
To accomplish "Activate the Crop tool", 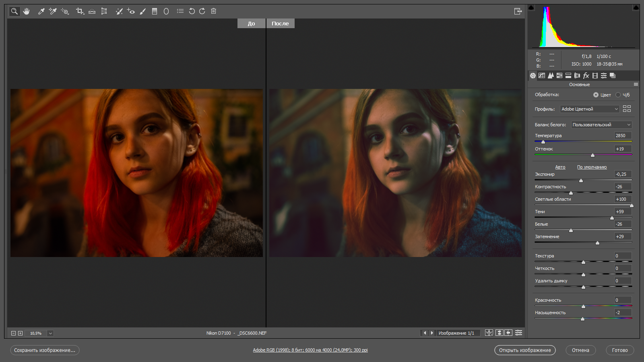I will 80,11.
